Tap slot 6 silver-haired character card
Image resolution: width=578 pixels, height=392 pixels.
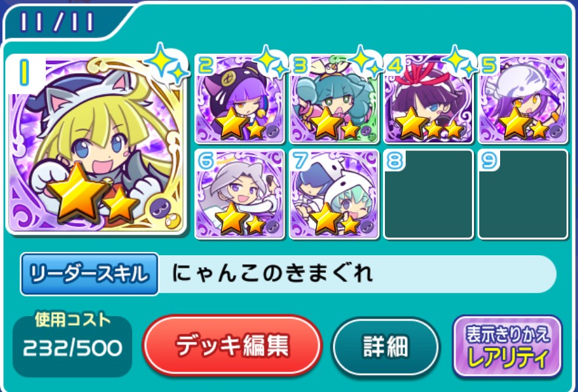tap(240, 194)
